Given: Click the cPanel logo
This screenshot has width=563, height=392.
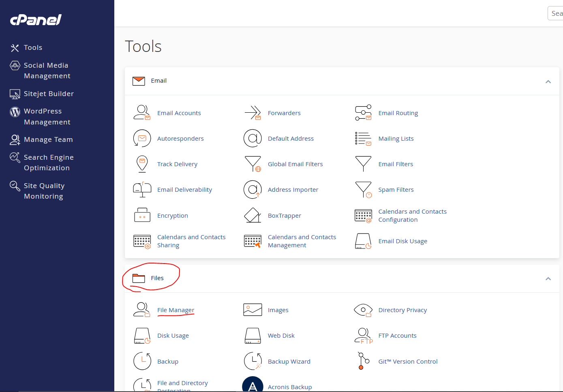Looking at the screenshot, I should tap(36, 20).
